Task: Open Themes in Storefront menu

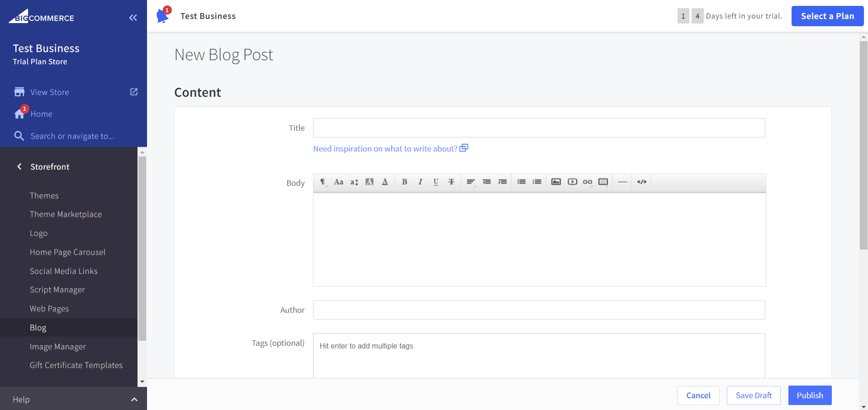Action: (44, 195)
